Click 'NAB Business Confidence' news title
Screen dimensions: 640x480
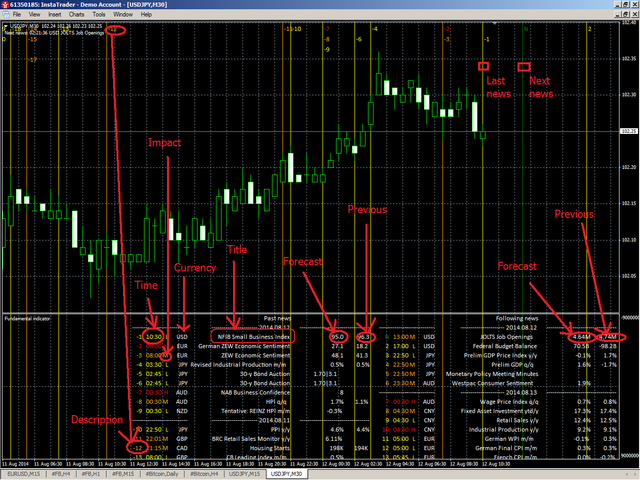coord(255,392)
